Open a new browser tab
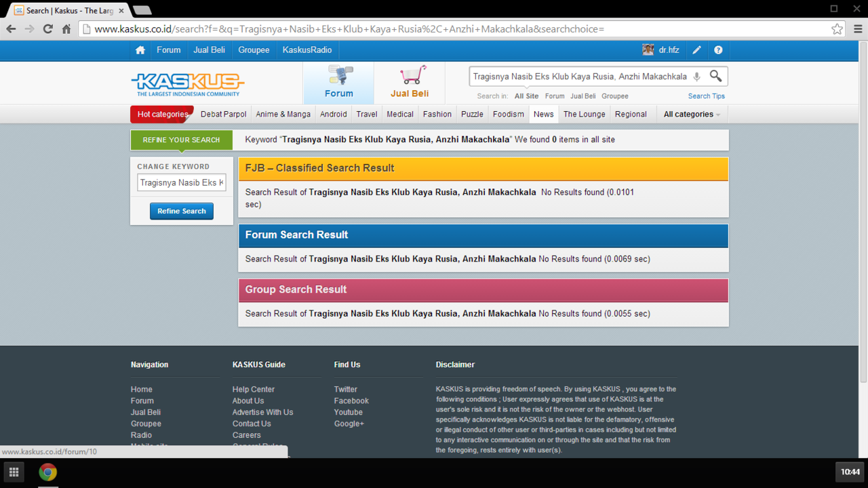 pyautogui.click(x=142, y=10)
